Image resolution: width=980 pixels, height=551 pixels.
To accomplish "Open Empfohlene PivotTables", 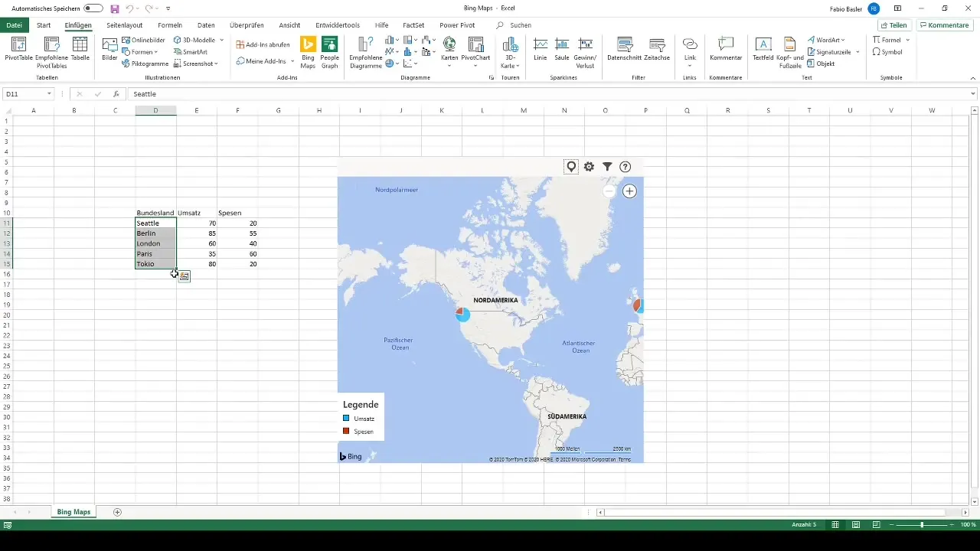I will 51,51.
